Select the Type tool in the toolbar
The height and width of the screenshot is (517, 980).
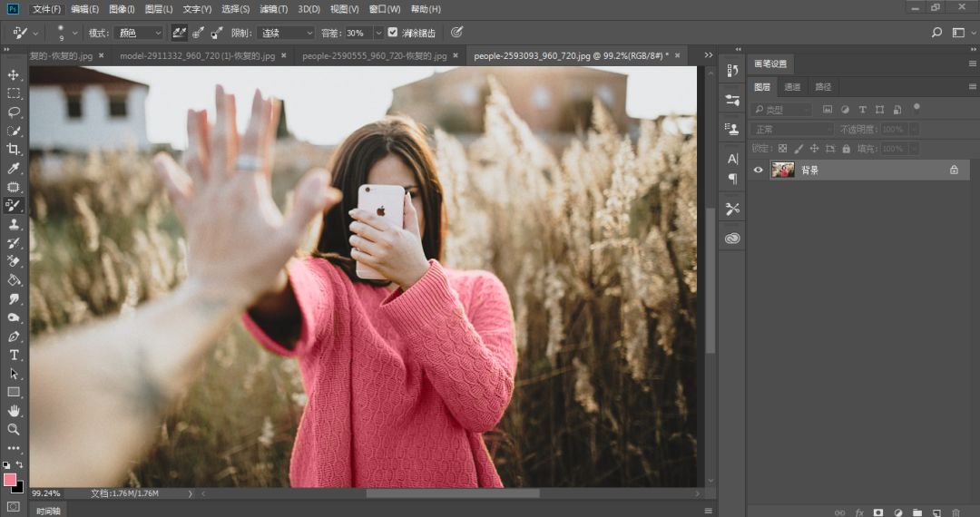[x=14, y=355]
